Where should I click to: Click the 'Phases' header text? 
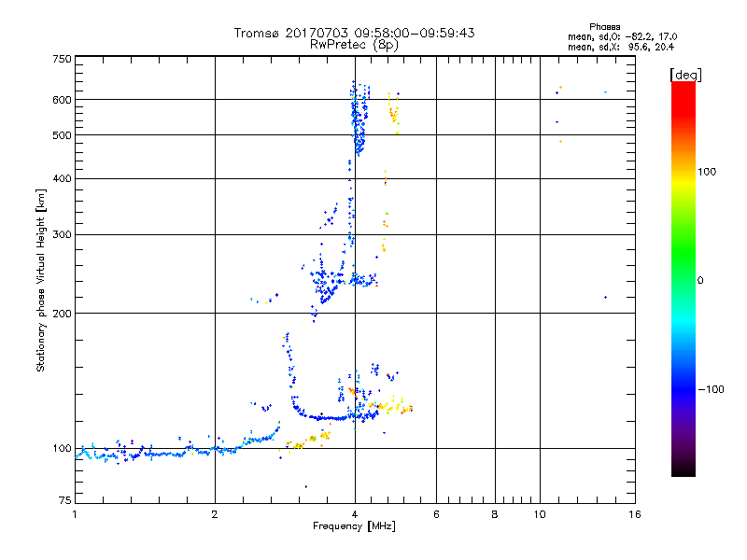coord(604,27)
